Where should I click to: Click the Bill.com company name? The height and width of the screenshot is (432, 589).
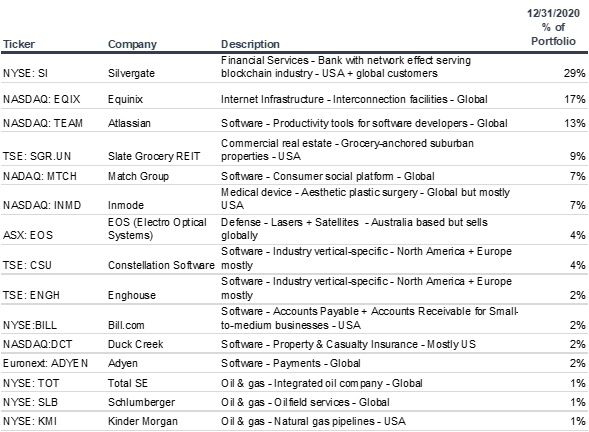click(x=126, y=325)
